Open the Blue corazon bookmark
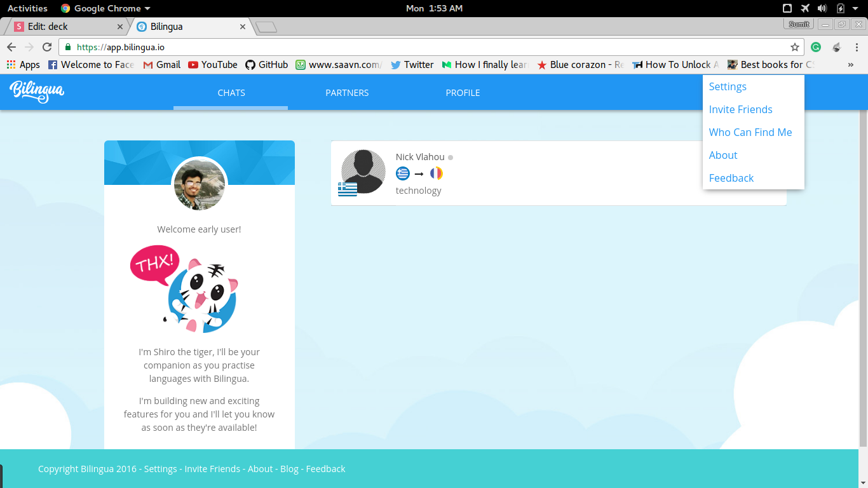The height and width of the screenshot is (488, 868). [x=581, y=65]
